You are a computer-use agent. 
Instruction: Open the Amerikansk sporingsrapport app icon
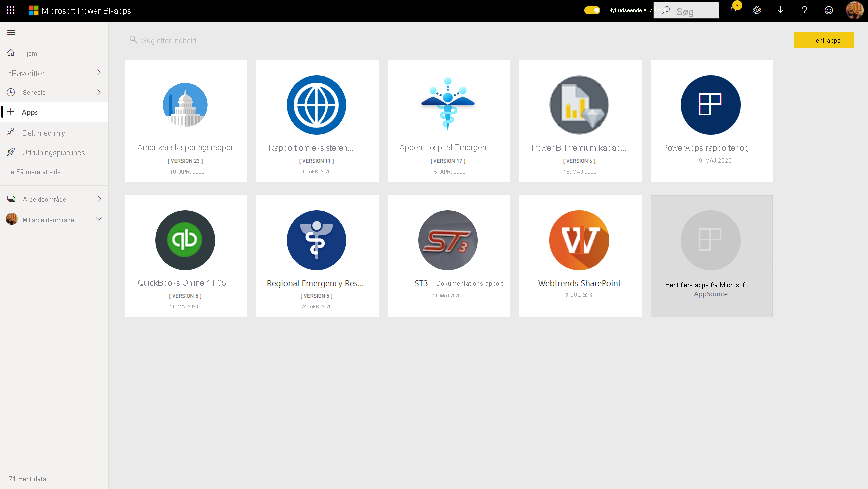coord(185,105)
